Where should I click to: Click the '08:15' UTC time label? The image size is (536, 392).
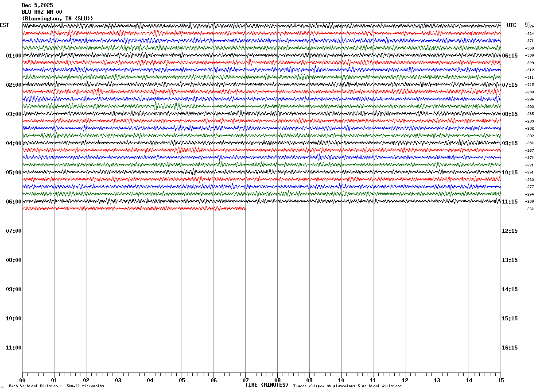510,114
